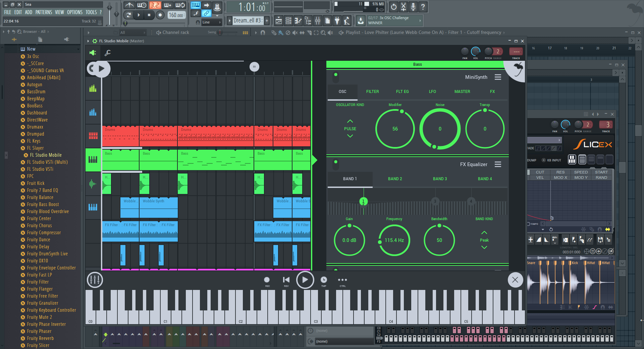Toggle the playlist magnet snap icon
Screen dimensions: 644x349
[x=263, y=33]
